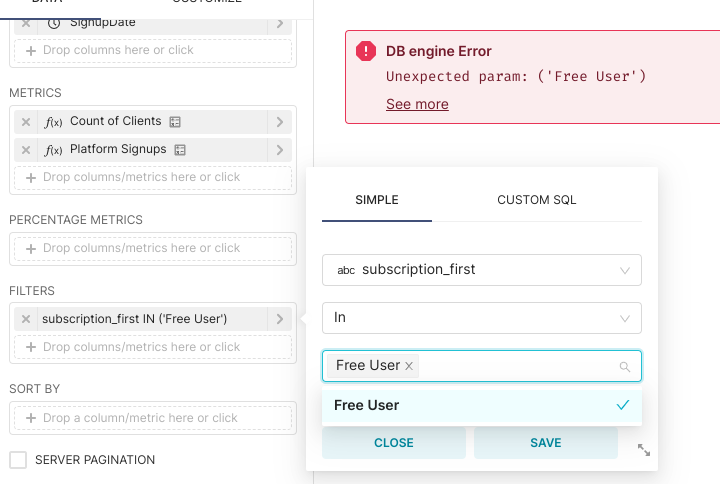This screenshot has width=720, height=484.
Task: Remove the SignupDate column item
Action: [26, 23]
